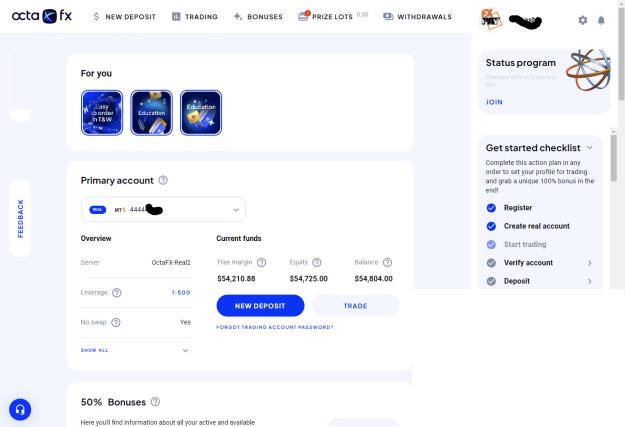
Task: Open Verify account step arrow
Action: 590,263
